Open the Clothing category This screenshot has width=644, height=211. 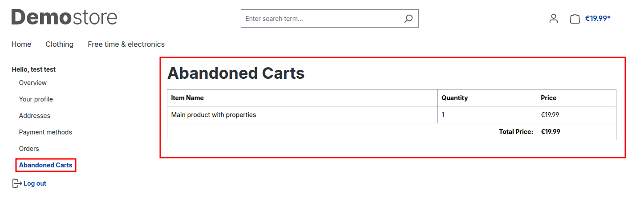(60, 44)
